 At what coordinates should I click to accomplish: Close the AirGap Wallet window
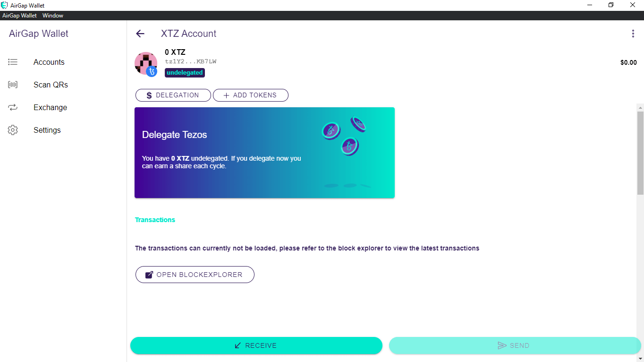[x=633, y=5]
